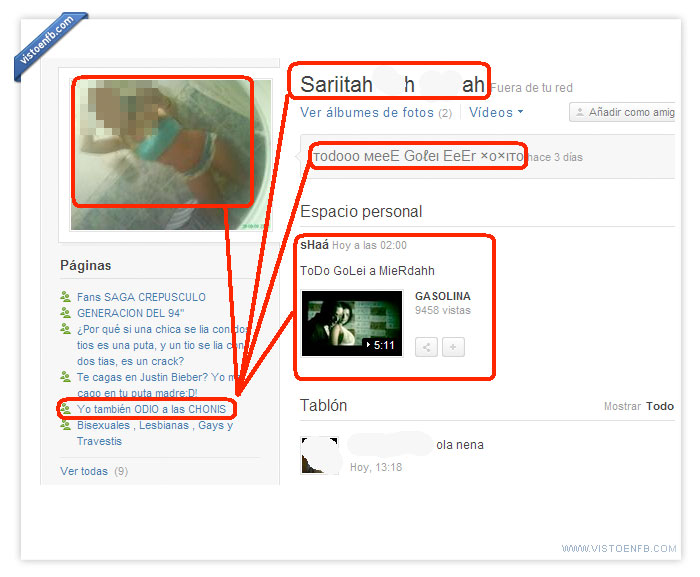Expand the Vídeos dropdown

coord(496,113)
